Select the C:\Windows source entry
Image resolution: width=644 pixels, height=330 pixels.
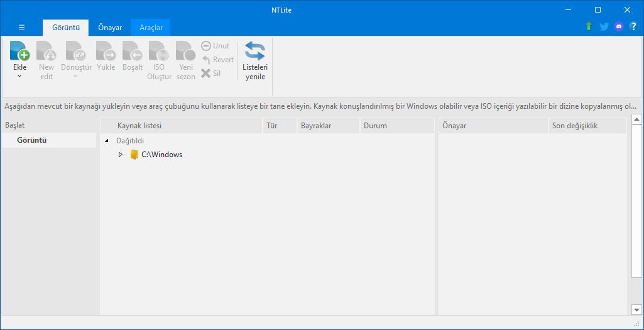[x=162, y=155]
